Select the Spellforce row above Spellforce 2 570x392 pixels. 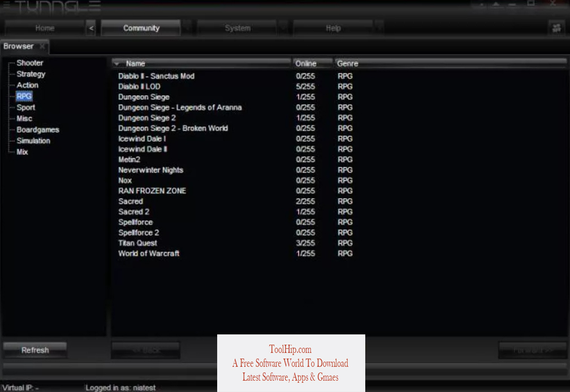click(x=135, y=222)
